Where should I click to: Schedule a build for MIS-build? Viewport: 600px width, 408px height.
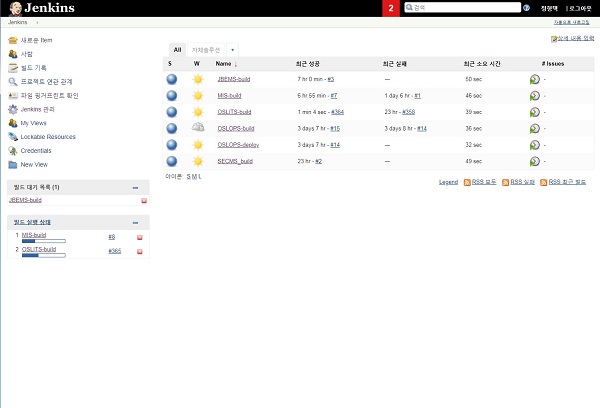(x=535, y=96)
